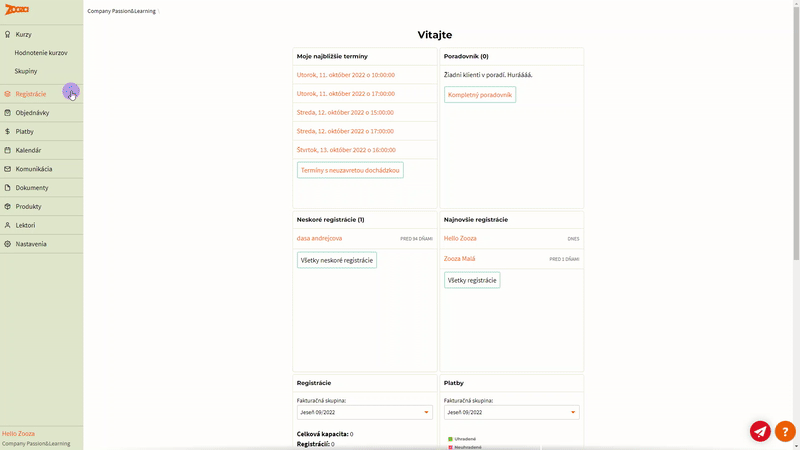
Task: Click Všetky registrácie button
Action: 472,280
